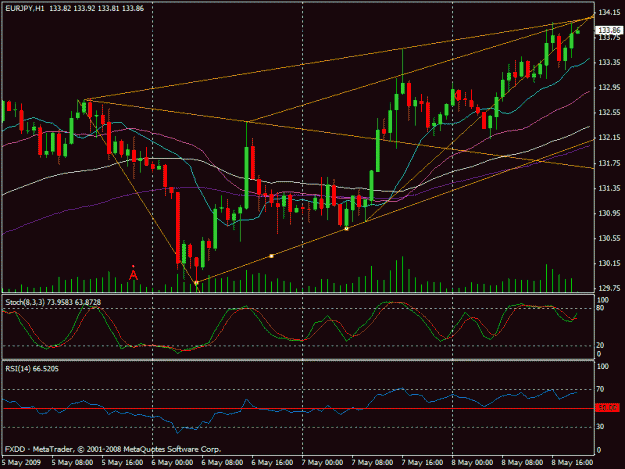Click the 134.15 price scale label

pyautogui.click(x=610, y=12)
